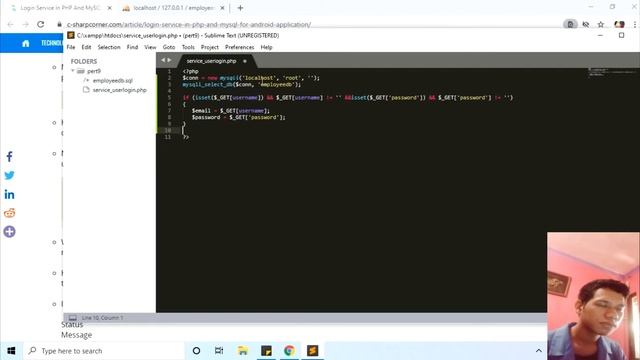This screenshot has width=640, height=360.
Task: Switch to Sublime Text from the taskbar
Action: point(313,351)
